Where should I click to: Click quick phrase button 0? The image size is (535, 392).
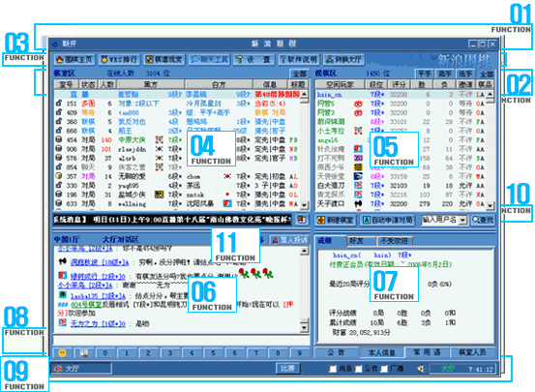click(105, 352)
